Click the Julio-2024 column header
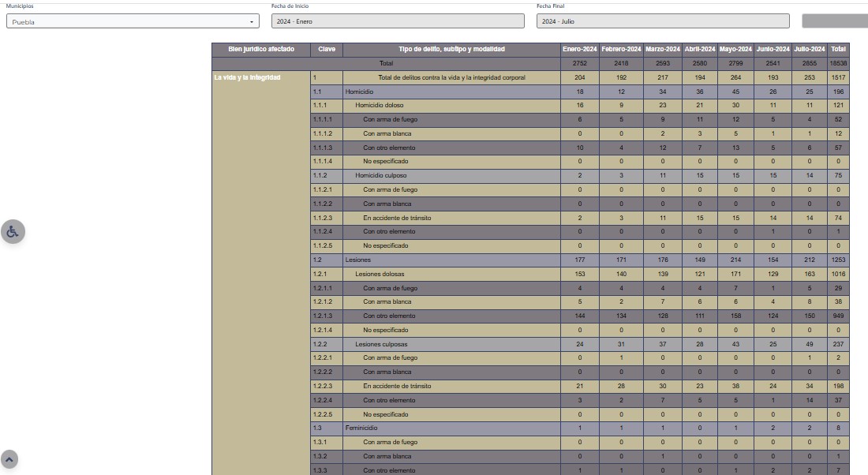The width and height of the screenshot is (868, 475). coord(810,49)
